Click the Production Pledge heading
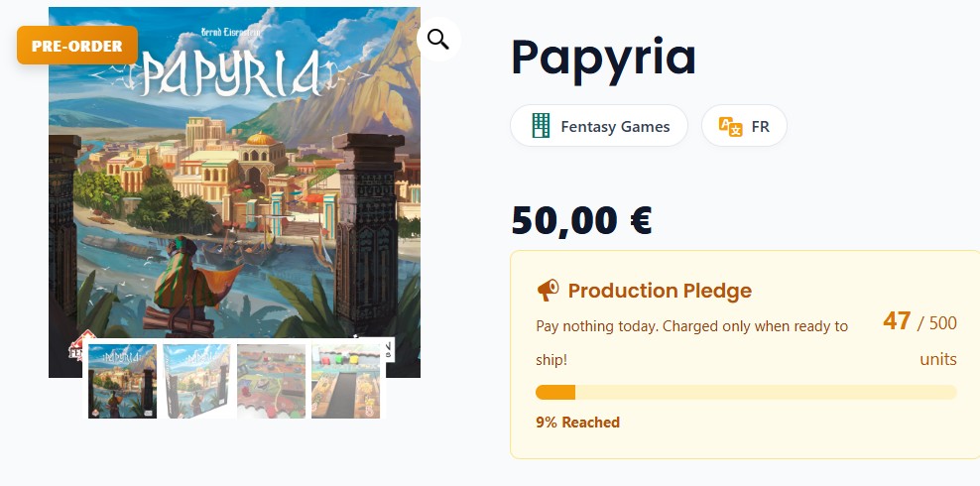Screen dimensions: 980x486 (x=660, y=291)
